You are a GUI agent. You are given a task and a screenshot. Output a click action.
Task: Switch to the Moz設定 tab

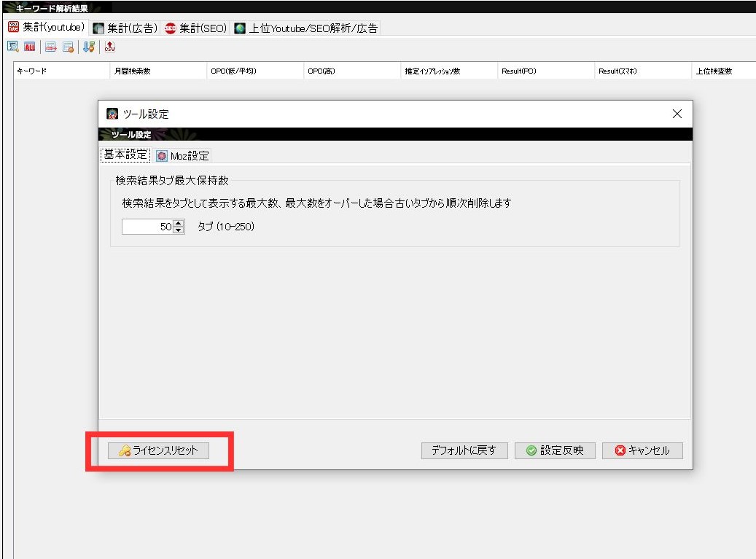coord(182,155)
